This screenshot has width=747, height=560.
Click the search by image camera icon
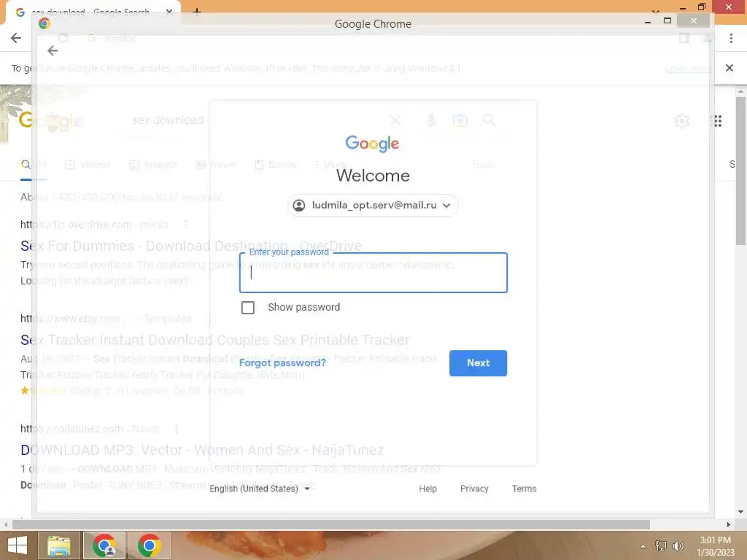pos(460,120)
